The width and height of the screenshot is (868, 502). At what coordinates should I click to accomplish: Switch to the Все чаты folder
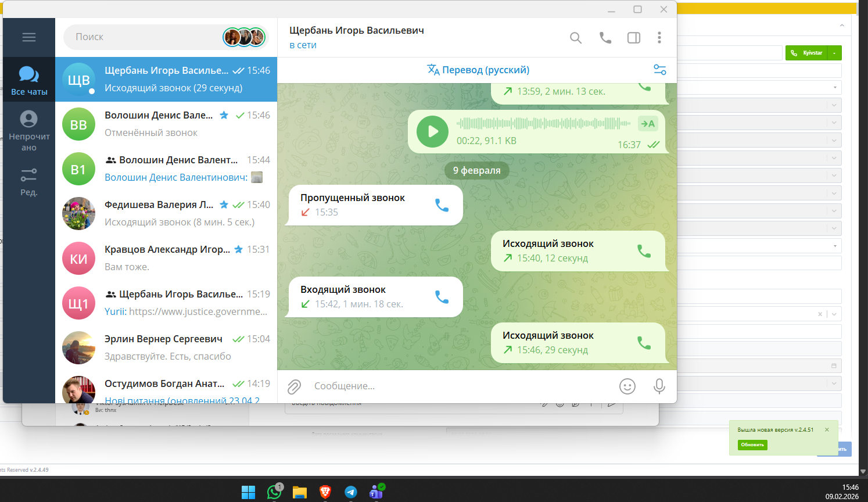coord(29,80)
